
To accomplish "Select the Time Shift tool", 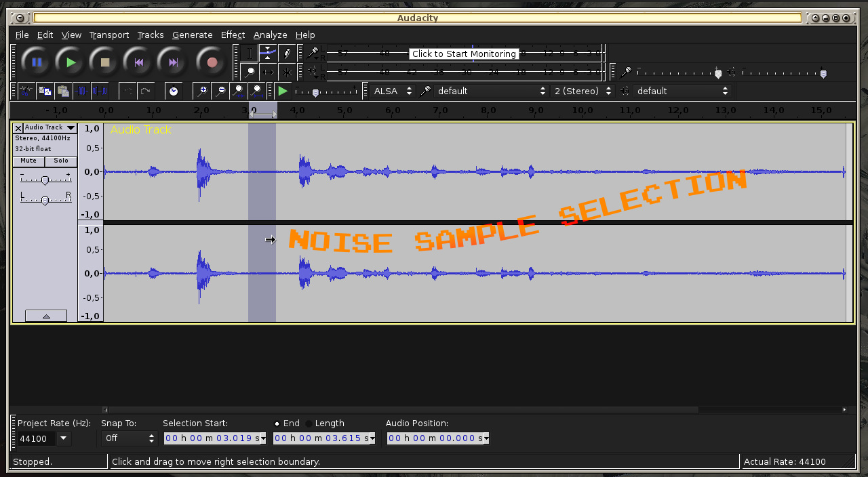I will tap(267, 71).
